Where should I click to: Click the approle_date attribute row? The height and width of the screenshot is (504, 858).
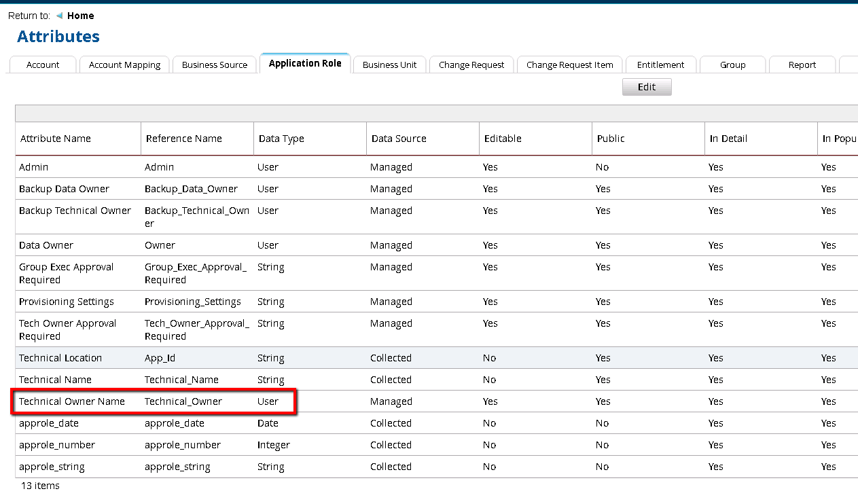click(49, 423)
